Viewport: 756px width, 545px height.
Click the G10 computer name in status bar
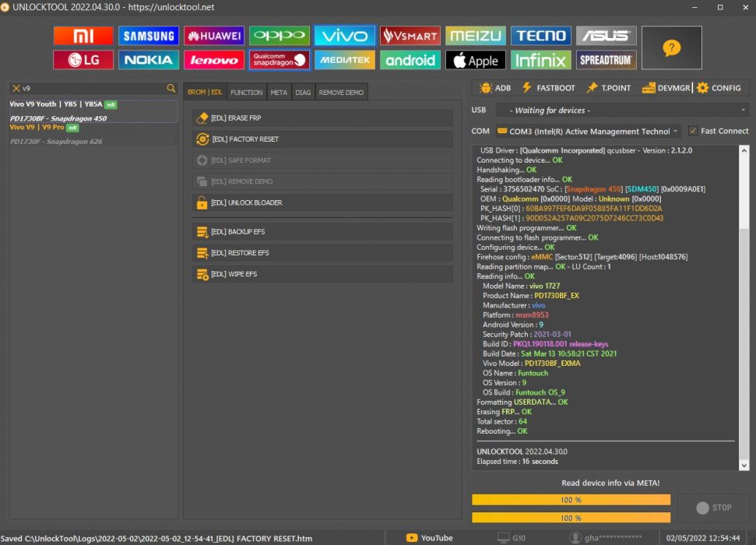click(512, 538)
